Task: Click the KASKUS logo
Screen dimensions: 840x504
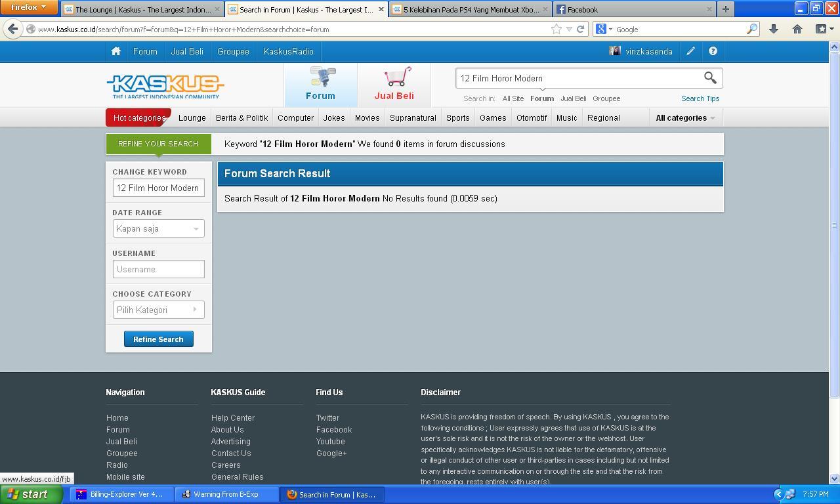Action: pos(165,86)
